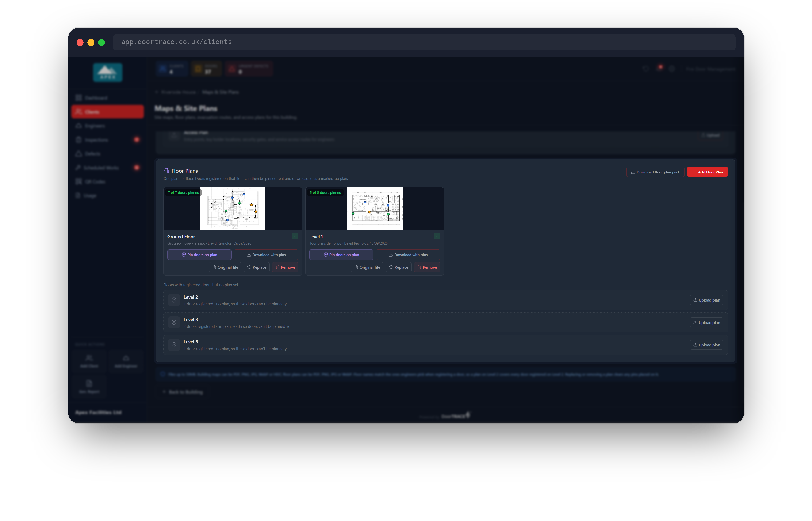Viewport: 812px width, 521px height.
Task: Click the location pin icon for Level 3
Action: pos(174,322)
